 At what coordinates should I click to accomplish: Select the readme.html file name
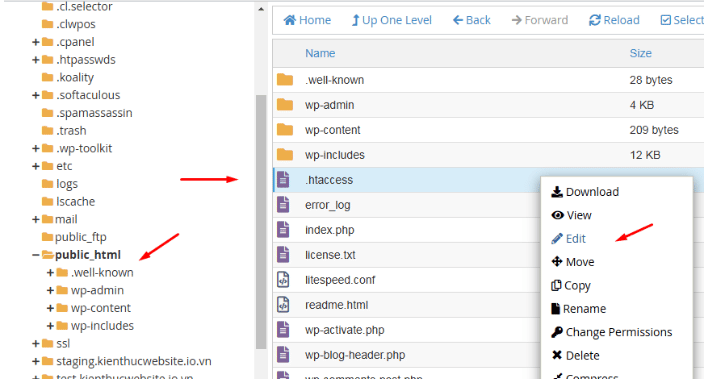coord(336,305)
